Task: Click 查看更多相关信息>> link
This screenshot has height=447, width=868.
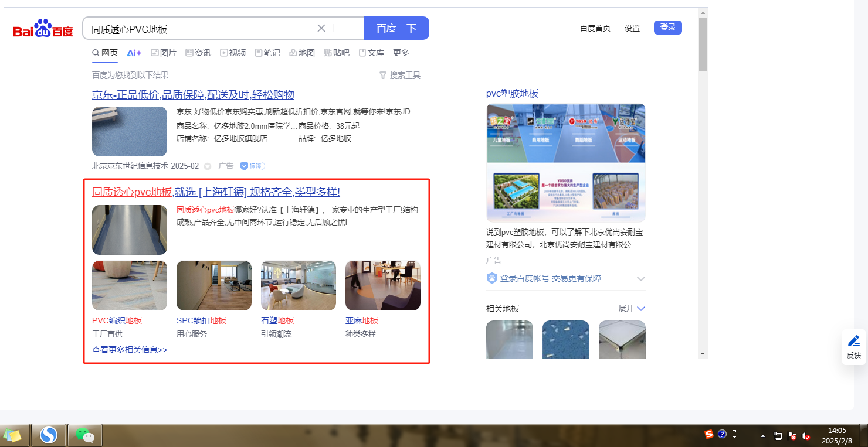Action: click(x=130, y=350)
